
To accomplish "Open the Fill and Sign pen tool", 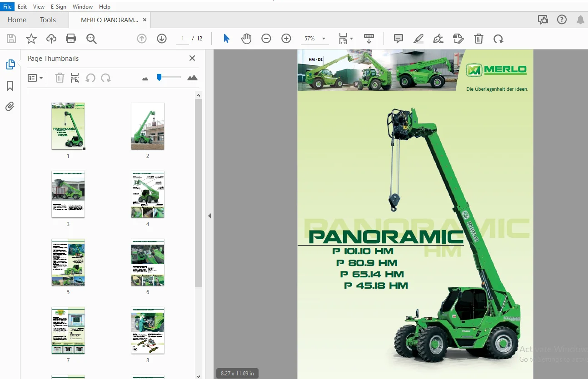I will pos(439,39).
